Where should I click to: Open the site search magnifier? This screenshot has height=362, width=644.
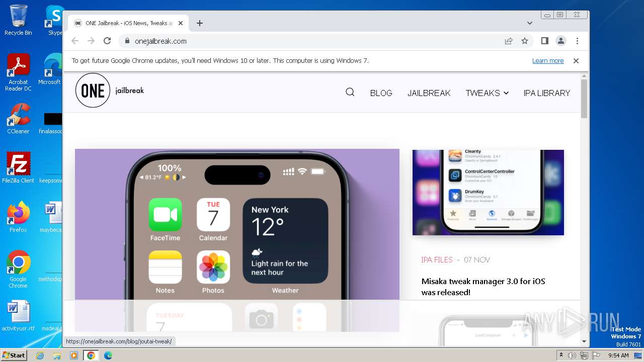[x=350, y=92]
